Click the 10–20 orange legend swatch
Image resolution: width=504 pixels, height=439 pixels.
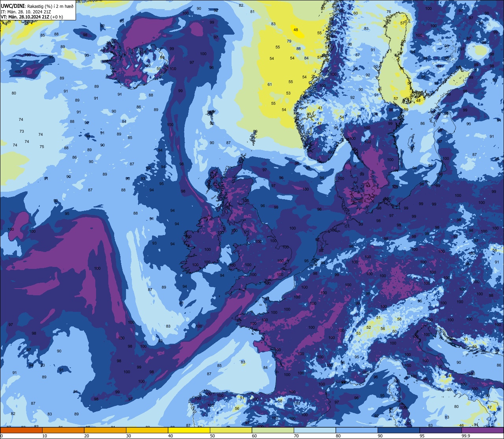(x=63, y=430)
